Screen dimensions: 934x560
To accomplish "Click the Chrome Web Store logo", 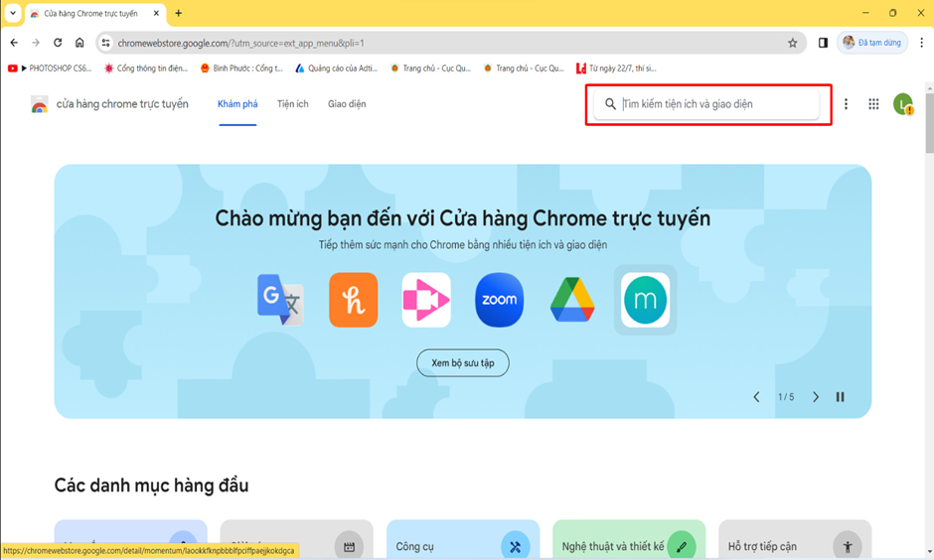I will (40, 104).
